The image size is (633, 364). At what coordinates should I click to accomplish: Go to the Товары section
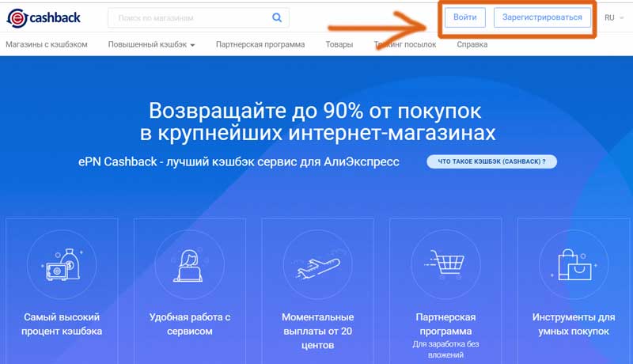(339, 44)
